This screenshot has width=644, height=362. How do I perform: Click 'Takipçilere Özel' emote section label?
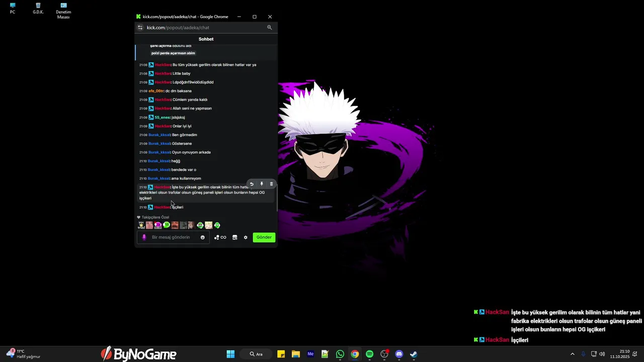coord(155,217)
